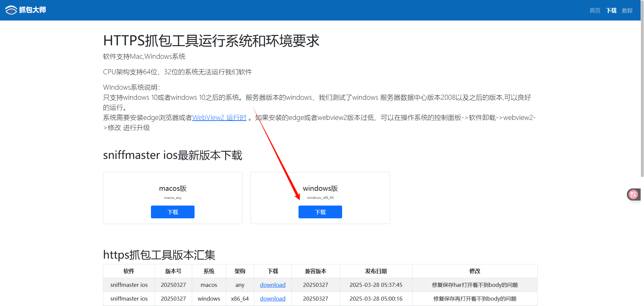Click the 下载 button for macos版

173,212
